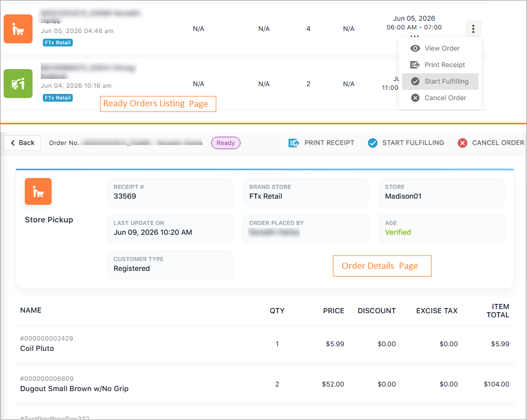Click the EXCISE TAX column header

pos(437,311)
